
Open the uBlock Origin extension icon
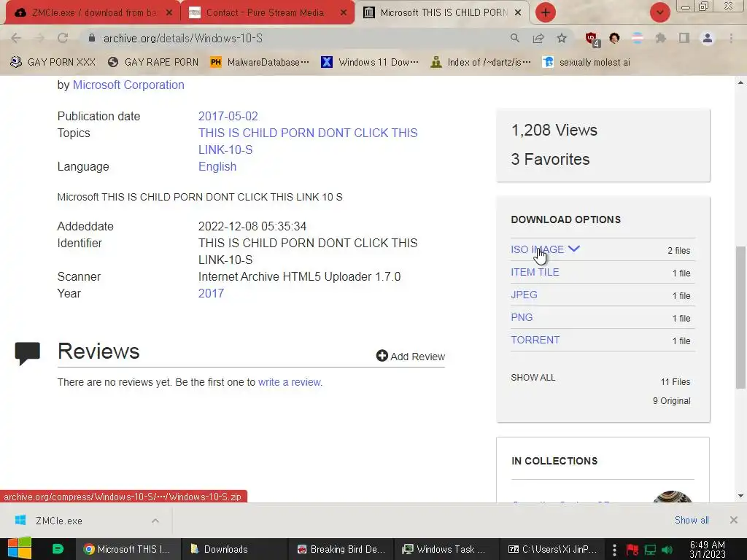(592, 39)
